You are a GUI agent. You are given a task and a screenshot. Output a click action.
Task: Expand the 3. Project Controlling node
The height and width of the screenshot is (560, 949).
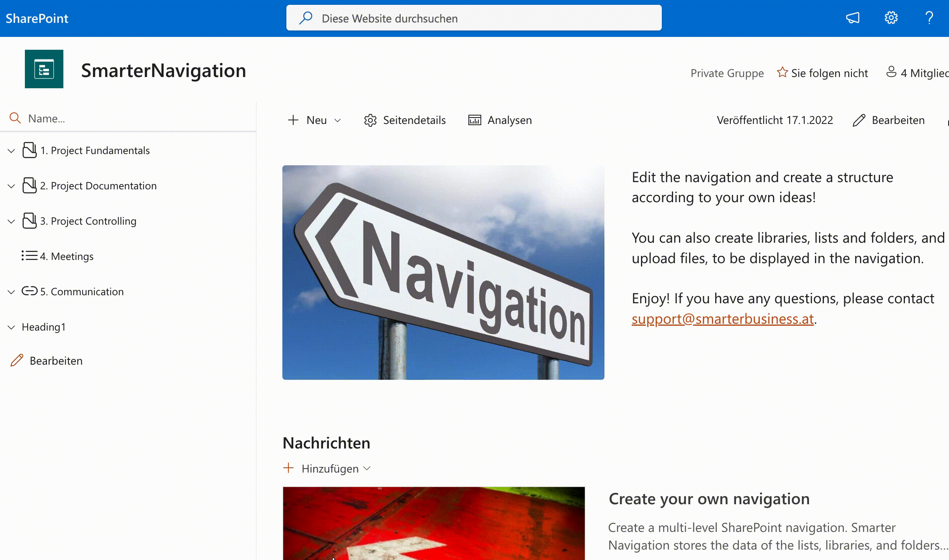(11, 221)
